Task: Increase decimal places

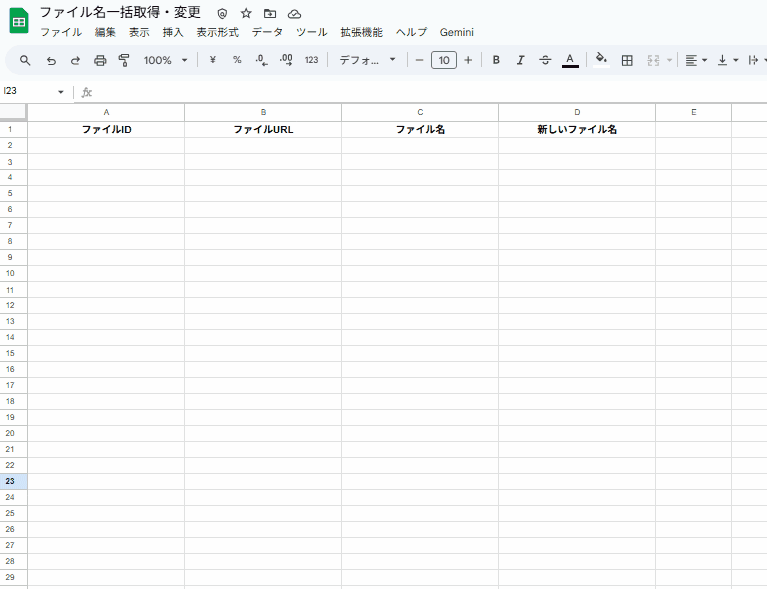Action: [x=286, y=60]
